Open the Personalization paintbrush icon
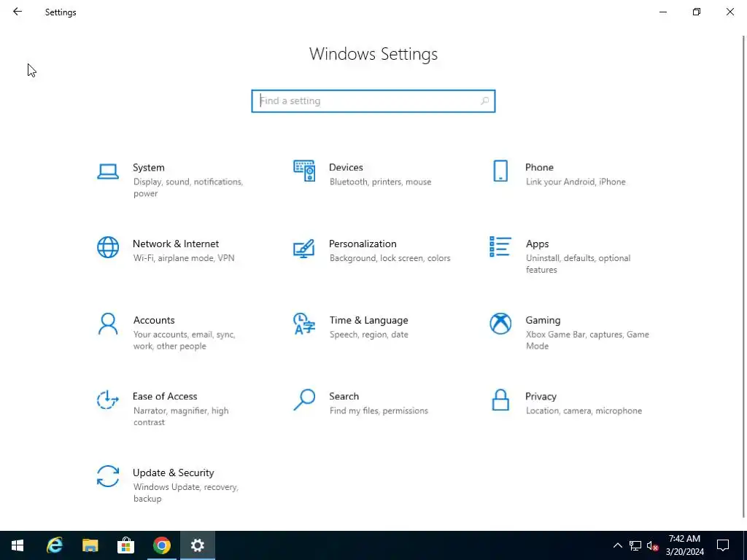 (x=304, y=248)
